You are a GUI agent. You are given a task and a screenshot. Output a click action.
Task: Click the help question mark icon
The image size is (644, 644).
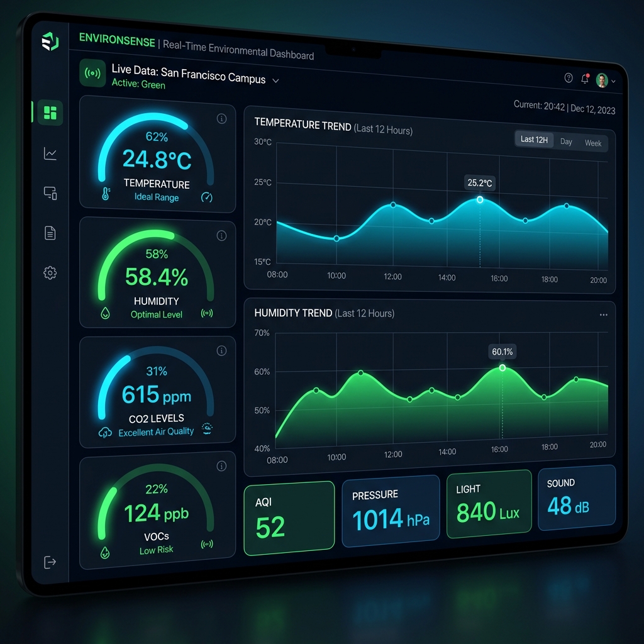569,77
